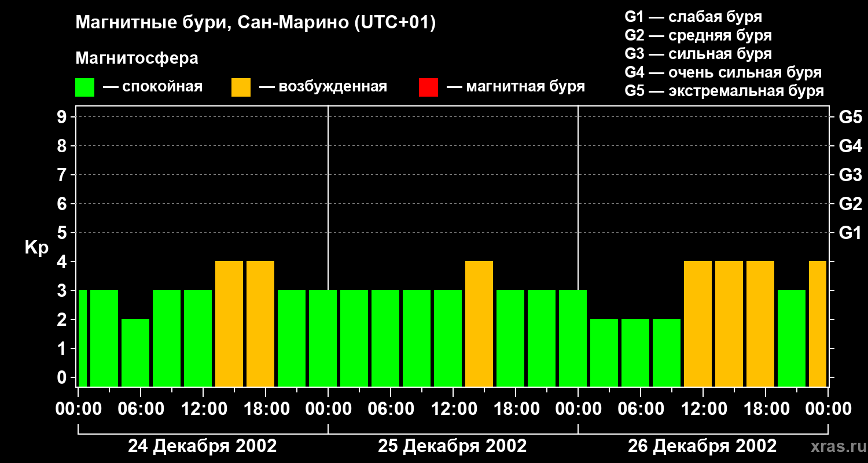
Task: Click the «Магнитосфера» legend heading
Action: click(137, 58)
